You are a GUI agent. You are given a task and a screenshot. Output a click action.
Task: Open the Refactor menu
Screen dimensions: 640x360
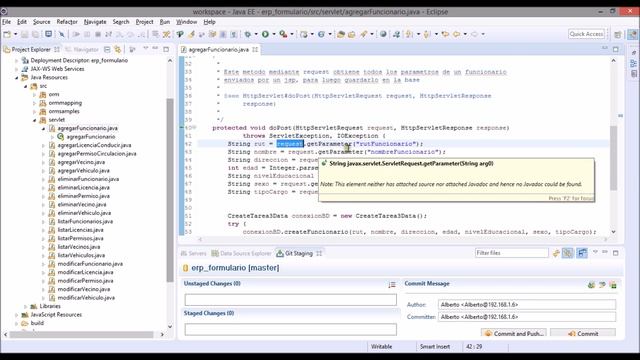tap(67, 22)
